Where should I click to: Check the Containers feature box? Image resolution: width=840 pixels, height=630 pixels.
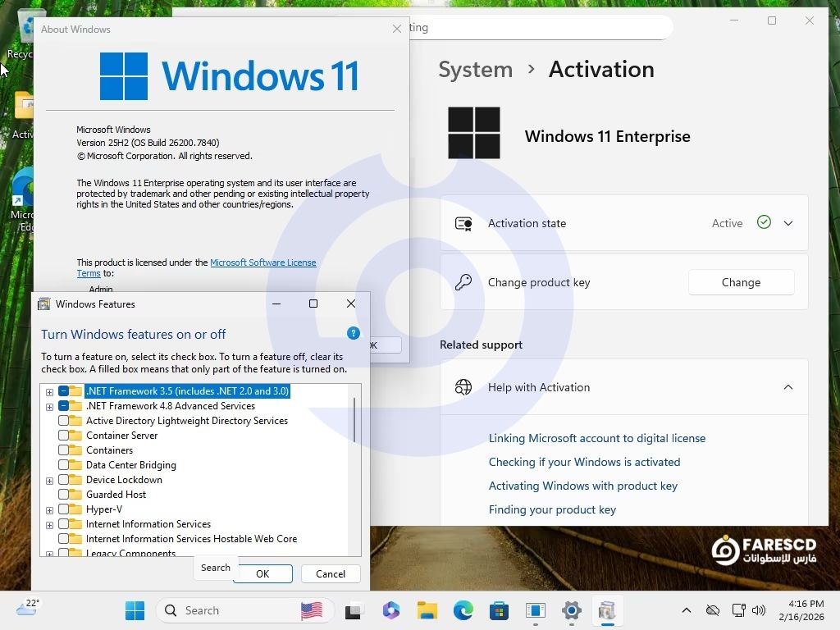tap(64, 450)
